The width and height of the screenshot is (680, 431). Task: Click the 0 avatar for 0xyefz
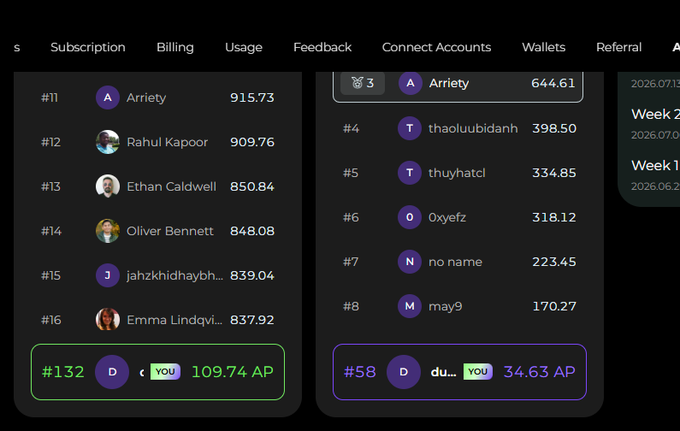[410, 217]
